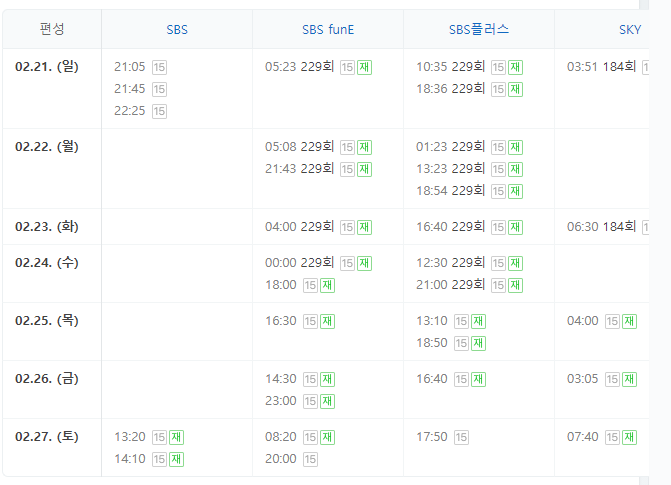
Task: Click the 재 rerun badge beside 10:35
Action: (515, 67)
